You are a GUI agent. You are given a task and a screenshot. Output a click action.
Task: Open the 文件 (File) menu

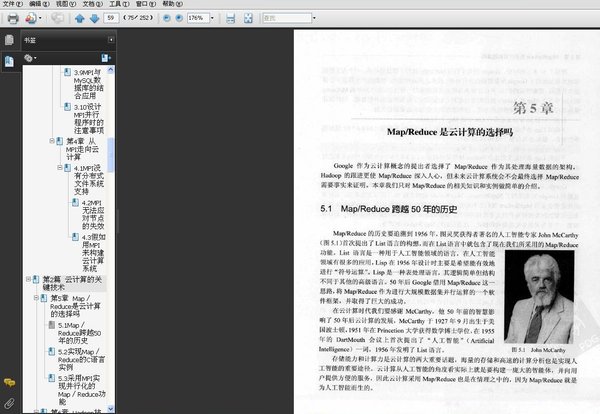[8, 4]
